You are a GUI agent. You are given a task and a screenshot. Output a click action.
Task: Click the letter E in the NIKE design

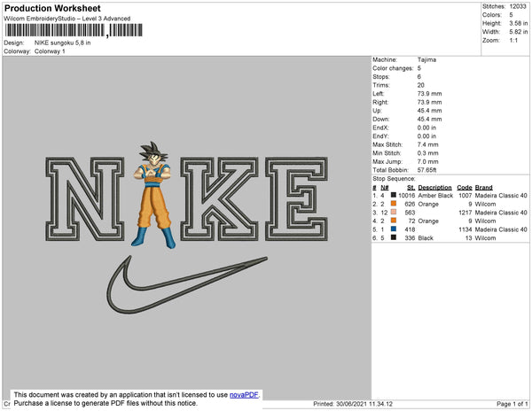[296, 199]
